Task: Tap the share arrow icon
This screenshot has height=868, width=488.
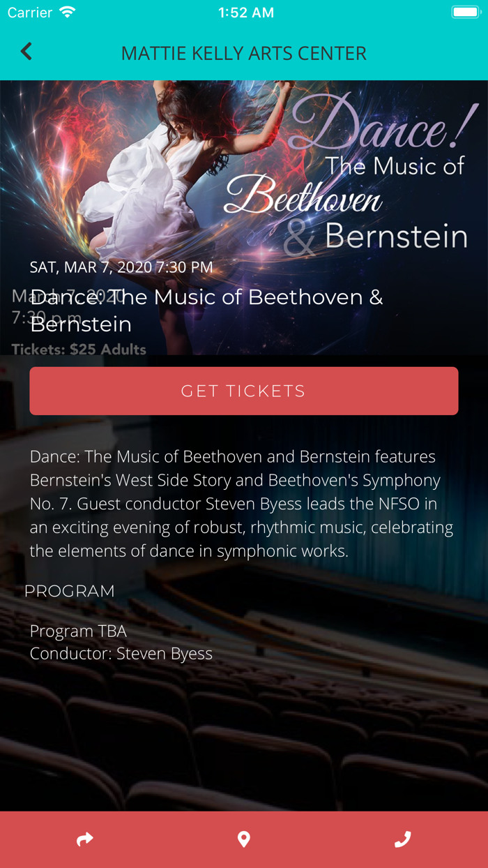Action: [x=84, y=839]
